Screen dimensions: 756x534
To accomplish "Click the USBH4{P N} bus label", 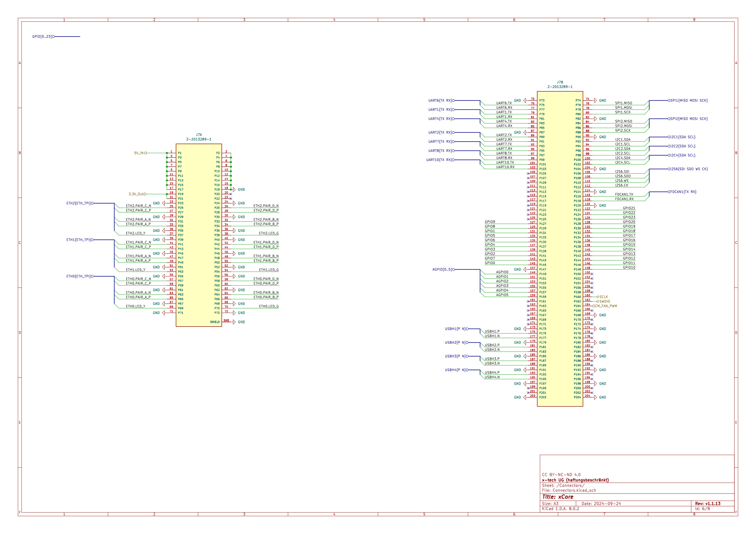I will pyautogui.click(x=457, y=370).
